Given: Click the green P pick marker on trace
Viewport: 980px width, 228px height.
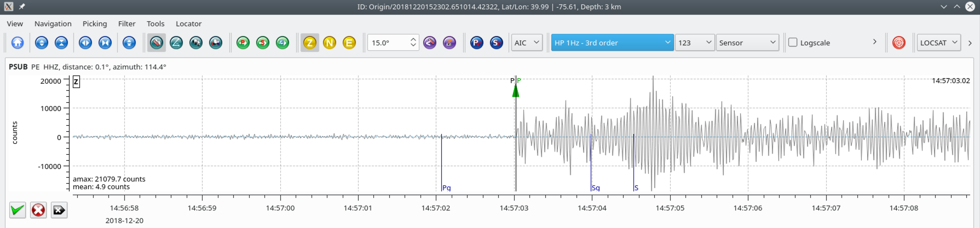Looking at the screenshot, I should point(516,91).
